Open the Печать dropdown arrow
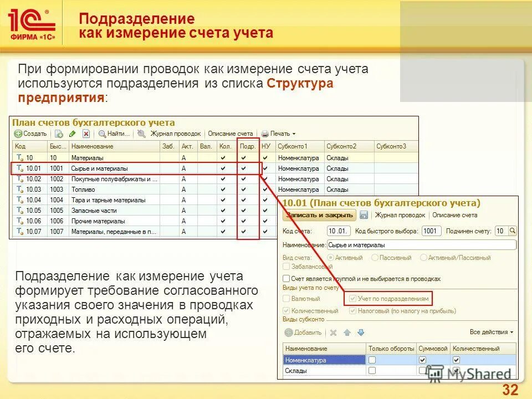The height and width of the screenshot is (399, 532). click(294, 134)
